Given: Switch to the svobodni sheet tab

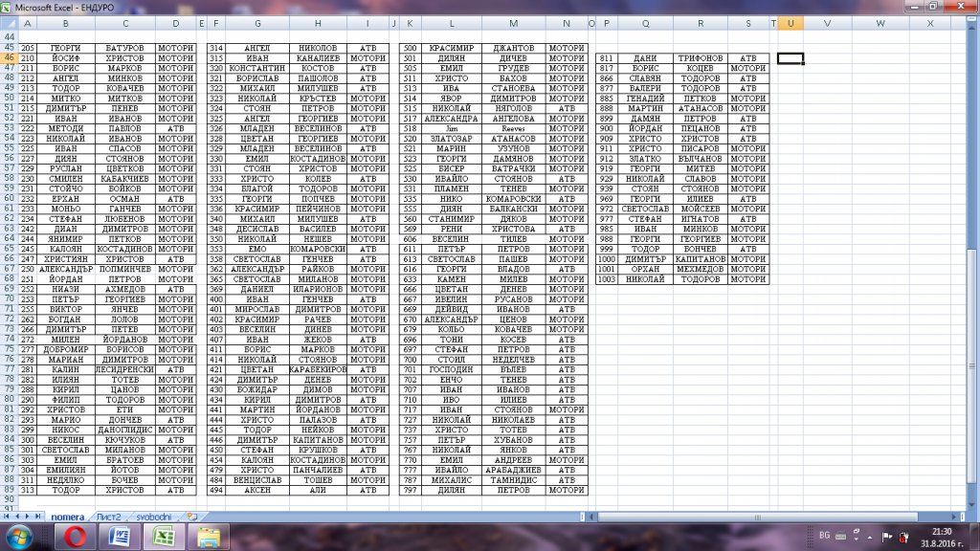Looking at the screenshot, I should (153, 517).
